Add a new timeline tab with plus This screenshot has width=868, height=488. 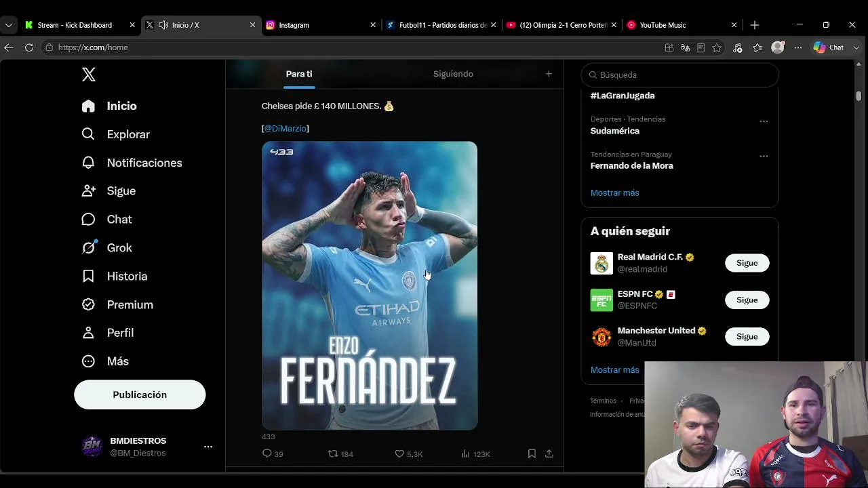pos(549,74)
